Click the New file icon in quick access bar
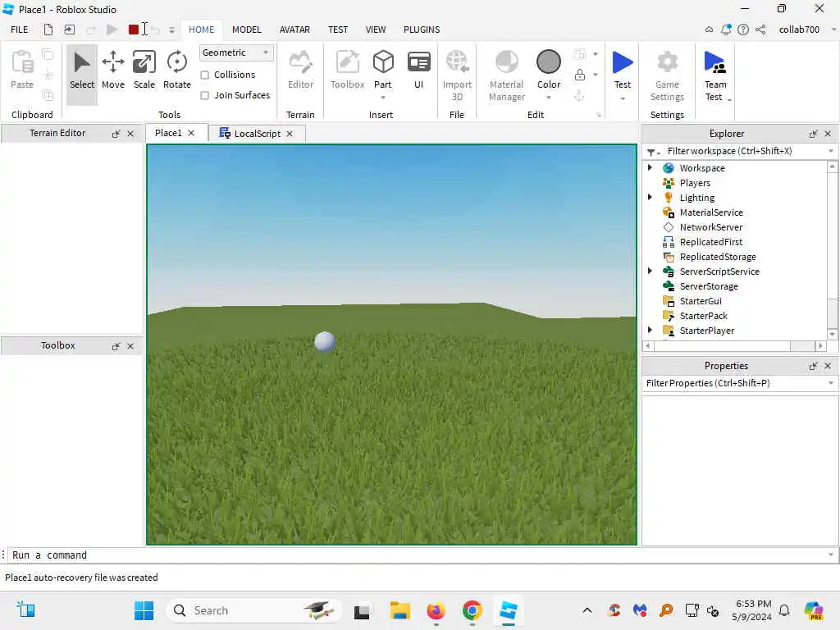This screenshot has width=840, height=630. [48, 30]
